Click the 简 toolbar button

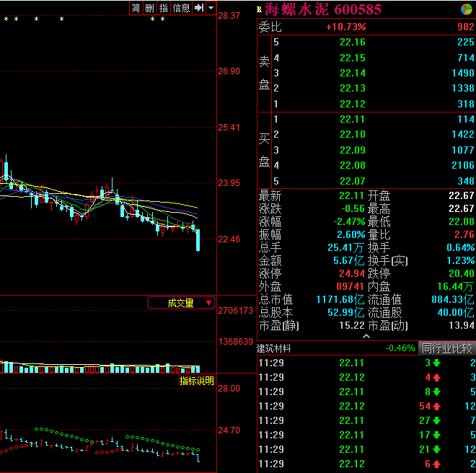point(136,8)
